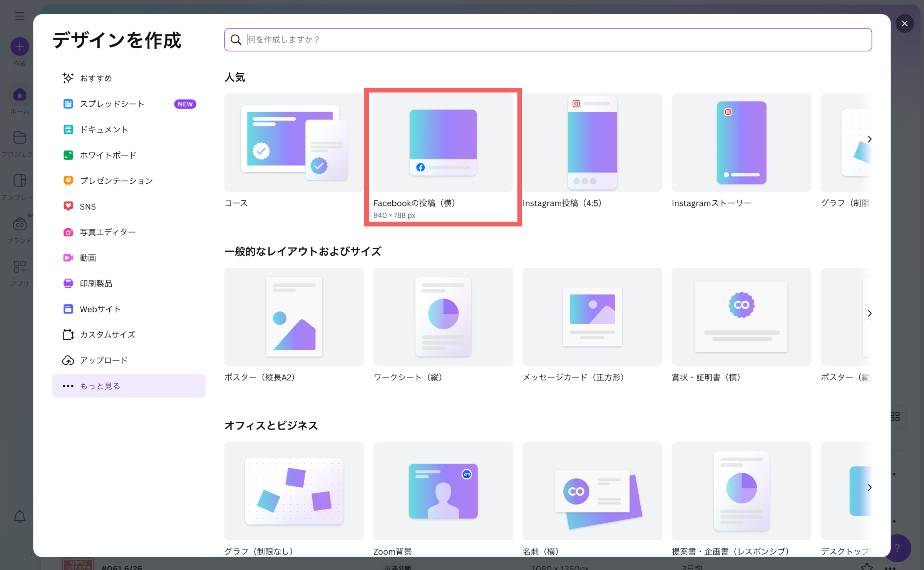Image resolution: width=924 pixels, height=570 pixels.
Task: Choose the ドキュメント icon
Action: click(x=68, y=129)
